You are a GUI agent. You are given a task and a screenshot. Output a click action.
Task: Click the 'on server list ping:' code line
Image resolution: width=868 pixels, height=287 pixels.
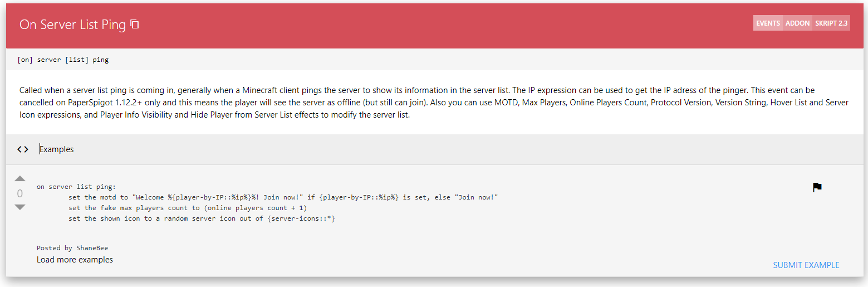(x=76, y=187)
